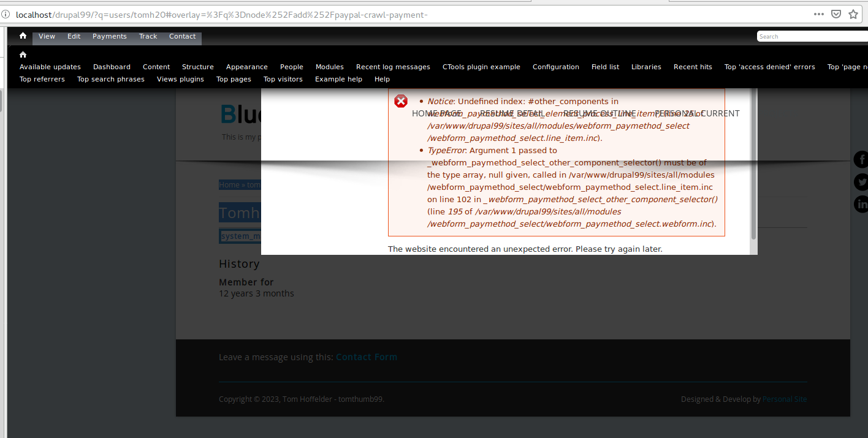Open the Twitter icon on the right sidebar
The height and width of the screenshot is (438, 868).
[x=861, y=181]
